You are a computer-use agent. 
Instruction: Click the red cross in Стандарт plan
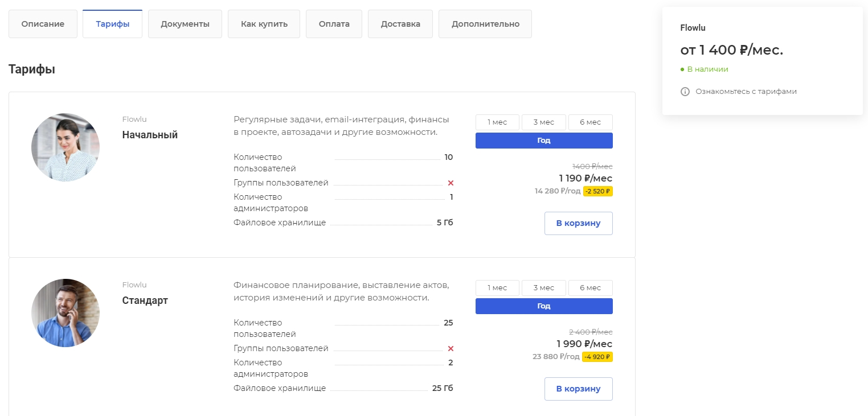pos(451,349)
